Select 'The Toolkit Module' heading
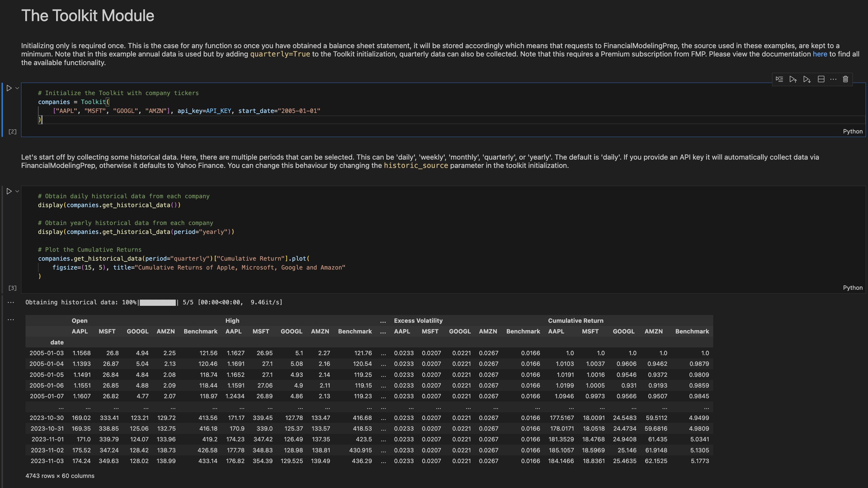 pyautogui.click(x=88, y=16)
